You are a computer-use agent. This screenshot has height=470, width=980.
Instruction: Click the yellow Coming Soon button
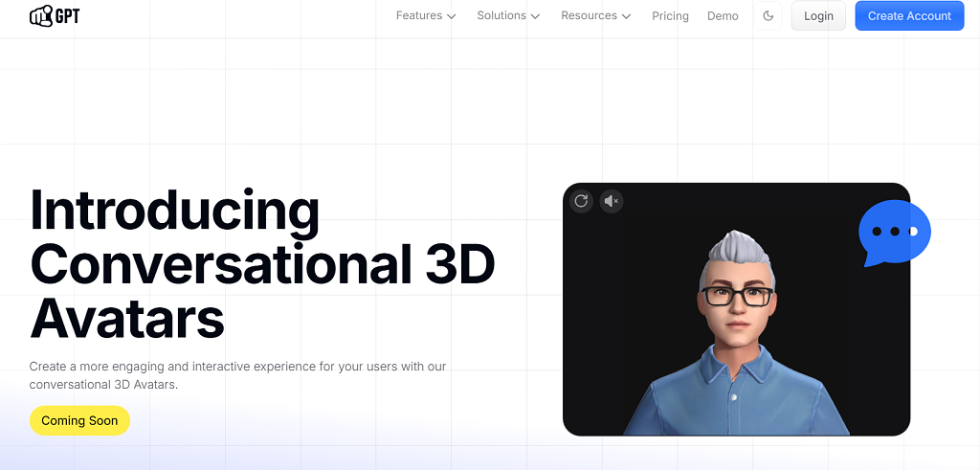[79, 420]
